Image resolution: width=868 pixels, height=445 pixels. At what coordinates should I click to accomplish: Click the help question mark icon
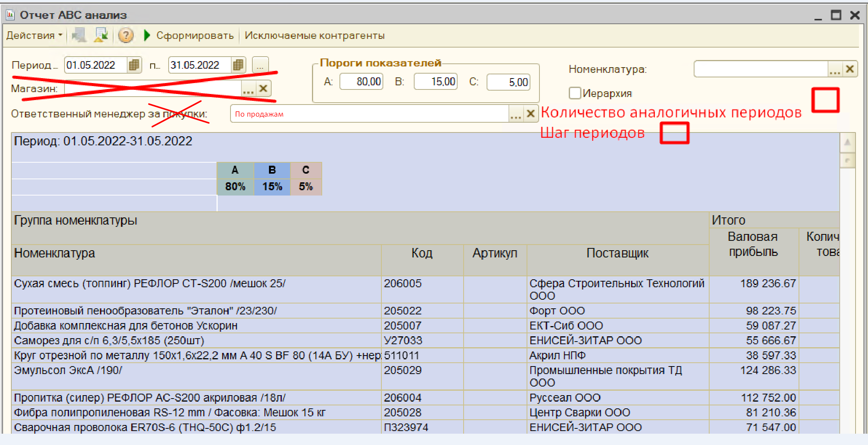(x=126, y=35)
